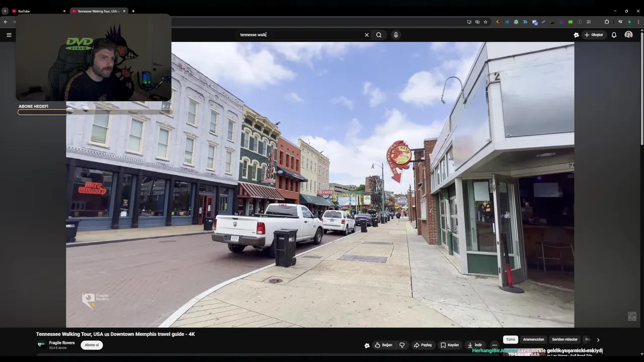Close the Tennessee Walking Tour tab
Image resolution: width=644 pixels, height=362 pixels.
[x=124, y=11]
